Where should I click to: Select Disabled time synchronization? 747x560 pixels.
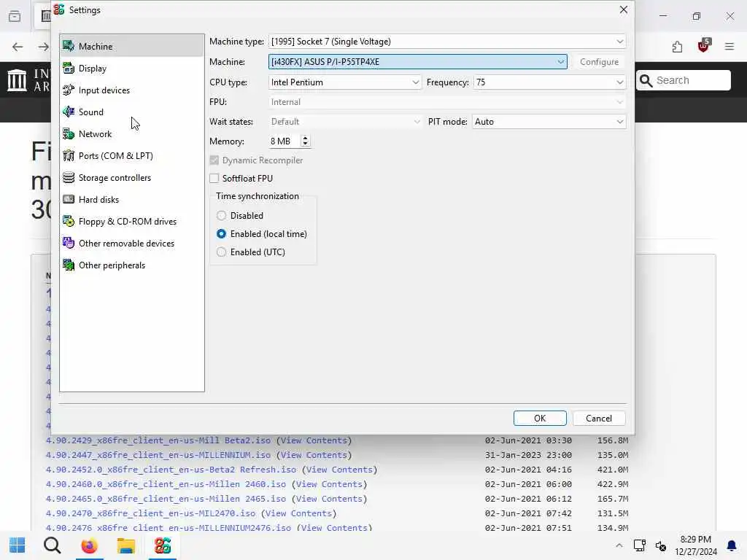click(221, 216)
